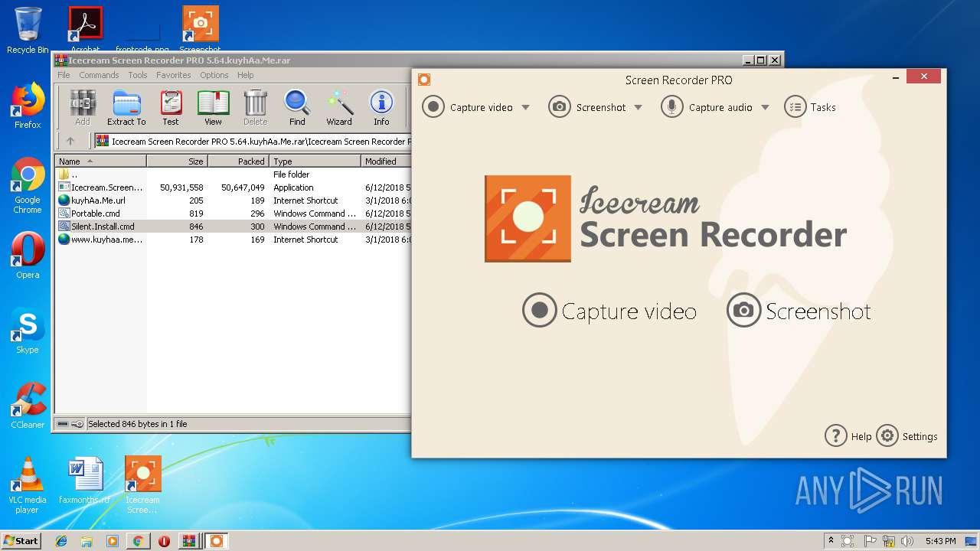The image size is (980, 551).
Task: Open the Help menu in WinRAR
Action: click(x=245, y=75)
